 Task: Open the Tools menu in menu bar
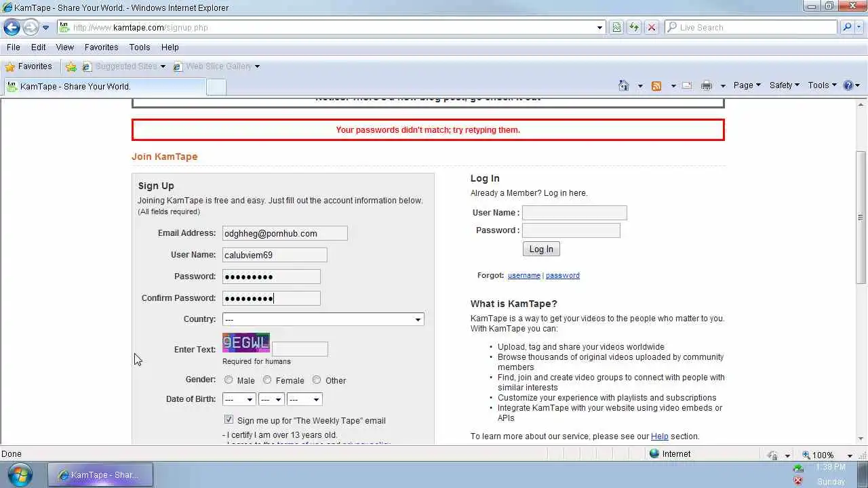(x=140, y=47)
